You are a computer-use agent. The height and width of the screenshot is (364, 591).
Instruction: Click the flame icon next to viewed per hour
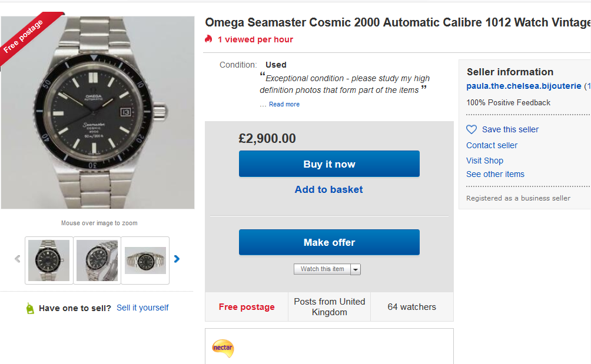(x=208, y=39)
